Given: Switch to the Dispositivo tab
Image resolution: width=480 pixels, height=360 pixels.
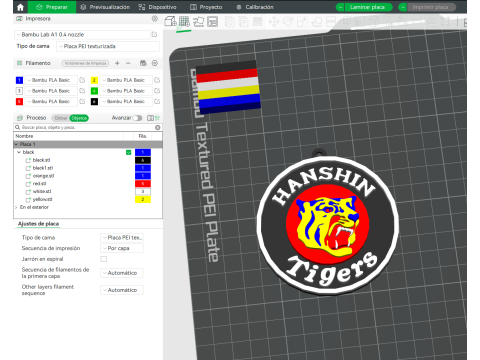Looking at the screenshot, I should (x=158, y=7).
